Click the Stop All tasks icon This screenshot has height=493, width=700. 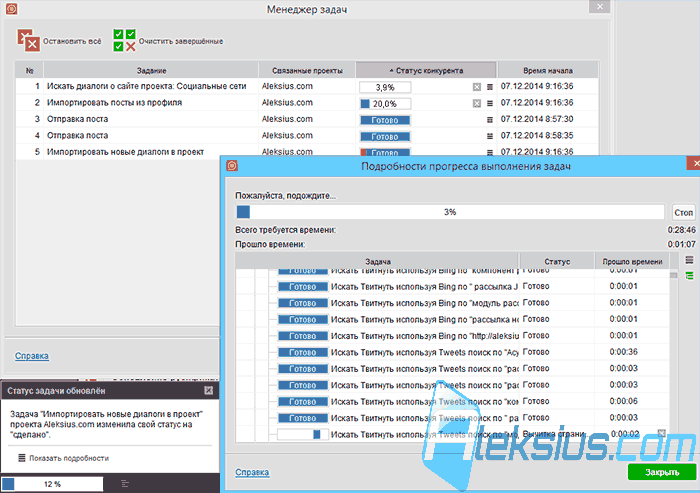coord(29,41)
